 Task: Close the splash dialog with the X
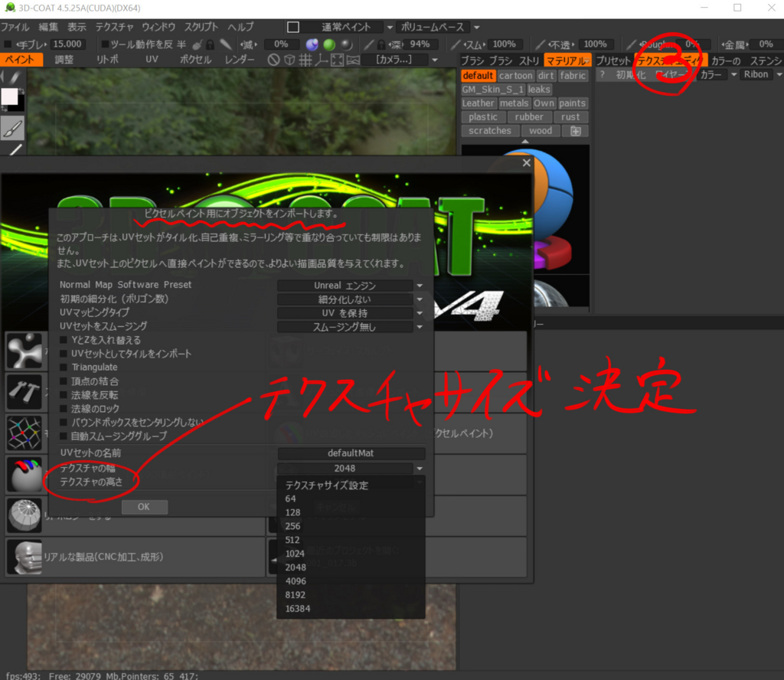click(x=526, y=163)
